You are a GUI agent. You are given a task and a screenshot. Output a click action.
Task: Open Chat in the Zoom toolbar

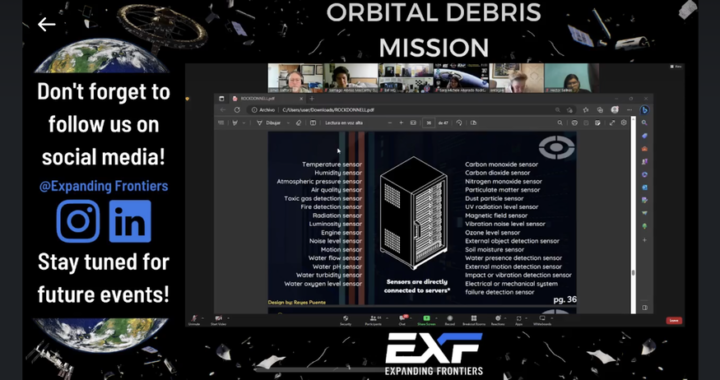pyautogui.click(x=402, y=320)
